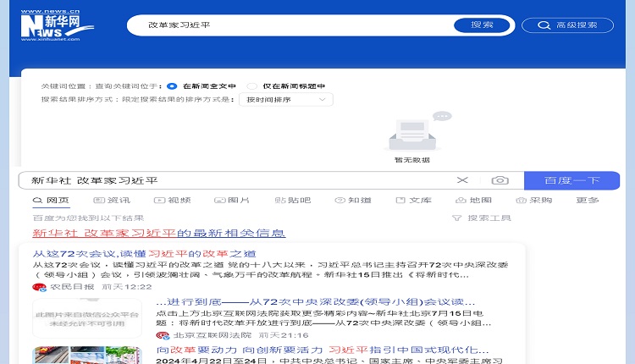Viewport: 635px width, 364px height.
Task: Click the 暂无数据 empty state text
Action: tap(411, 160)
